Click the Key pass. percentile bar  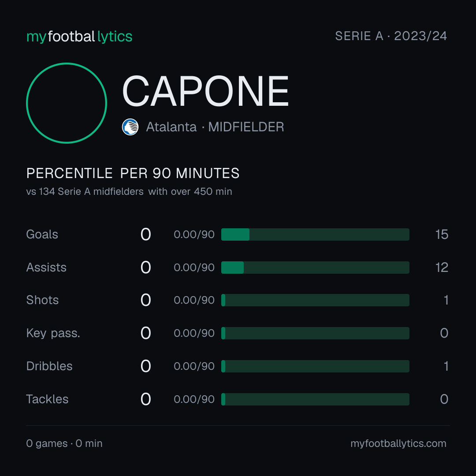pyautogui.click(x=315, y=333)
